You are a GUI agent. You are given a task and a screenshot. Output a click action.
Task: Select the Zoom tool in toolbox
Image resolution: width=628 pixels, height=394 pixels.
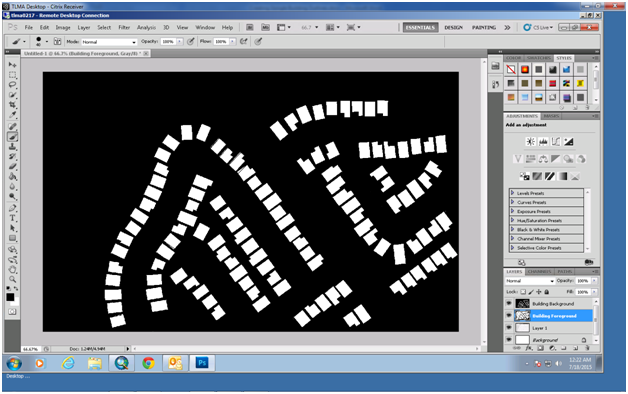point(13,279)
